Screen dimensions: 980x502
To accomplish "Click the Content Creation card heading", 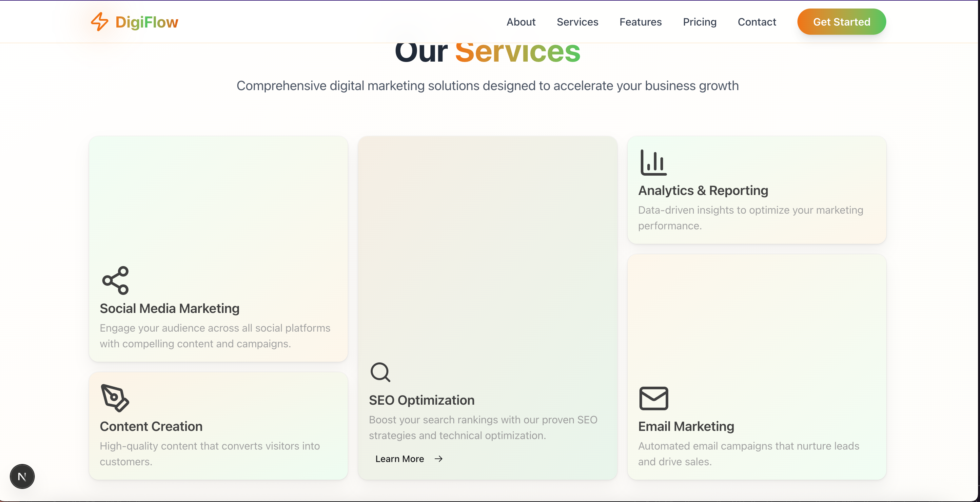I will tap(151, 426).
